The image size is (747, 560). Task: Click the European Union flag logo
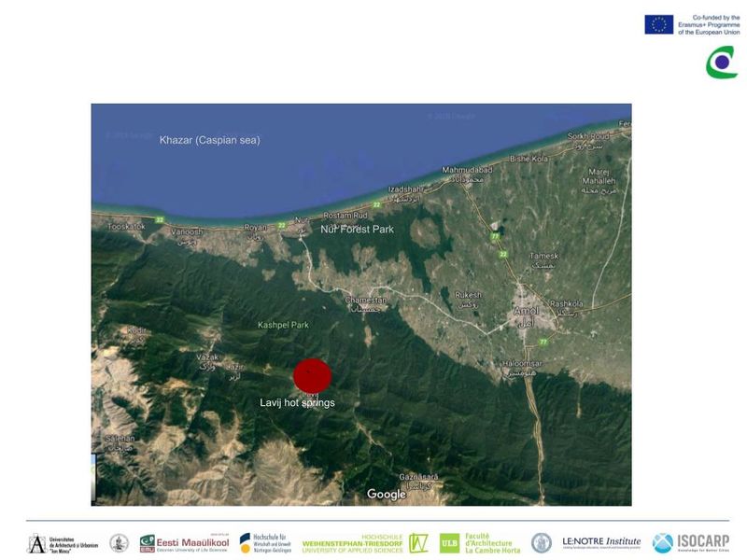659,24
